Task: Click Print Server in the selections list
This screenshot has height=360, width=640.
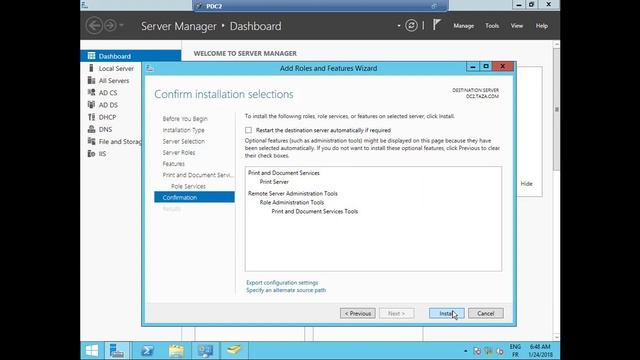Action: tap(274, 182)
